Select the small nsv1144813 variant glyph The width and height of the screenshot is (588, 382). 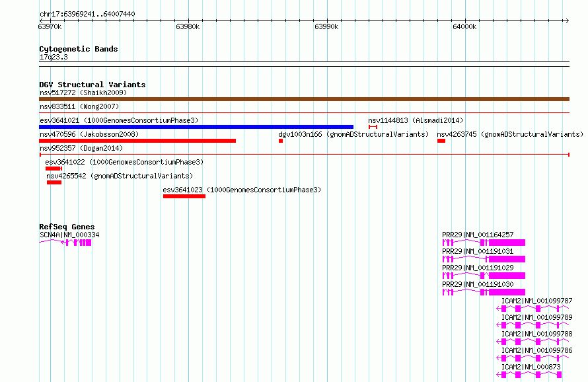[x=373, y=127]
